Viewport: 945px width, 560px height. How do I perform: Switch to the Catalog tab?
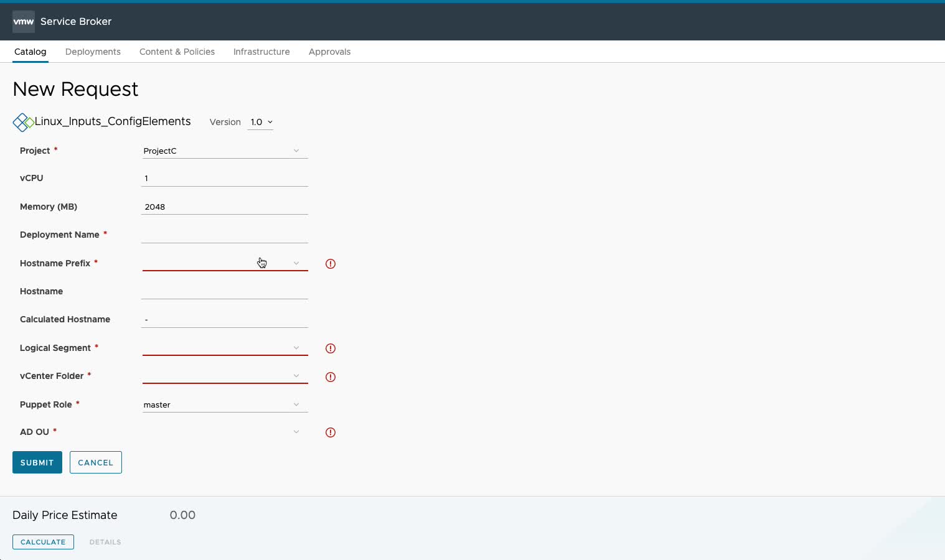[x=31, y=52]
